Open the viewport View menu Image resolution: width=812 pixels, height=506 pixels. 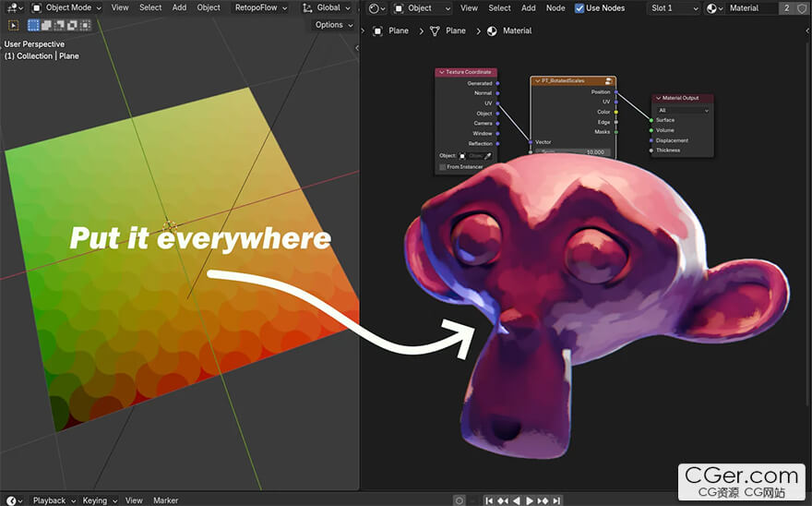pyautogui.click(x=120, y=7)
